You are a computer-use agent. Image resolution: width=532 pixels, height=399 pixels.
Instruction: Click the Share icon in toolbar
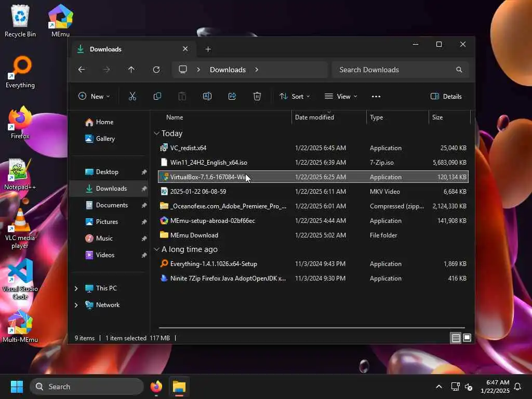232,96
